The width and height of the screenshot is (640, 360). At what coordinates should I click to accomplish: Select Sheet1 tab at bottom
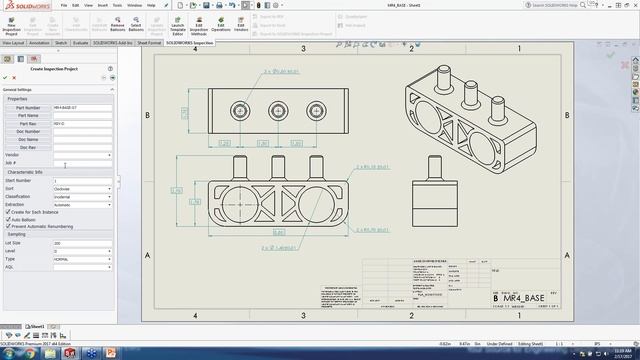(x=35, y=327)
